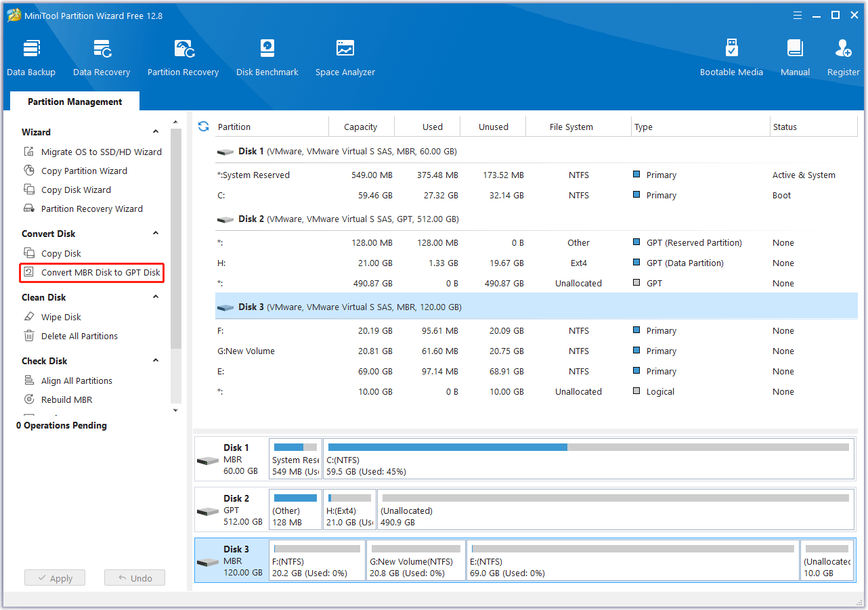Switch to the Partition Management tab
The width and height of the screenshot is (868, 610).
click(74, 102)
